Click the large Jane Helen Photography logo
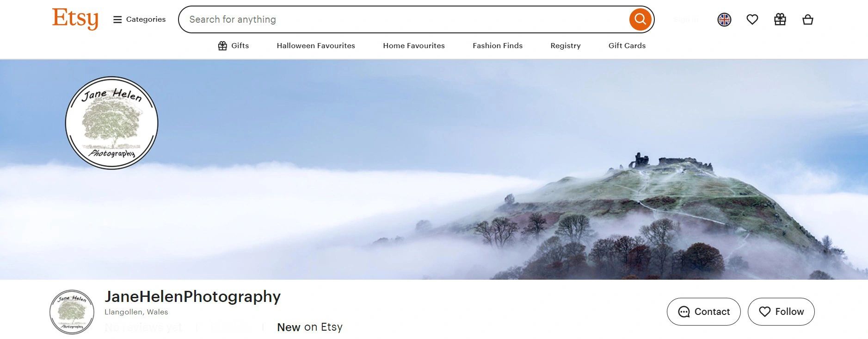Screen dimensions: 868x339 click(x=112, y=123)
